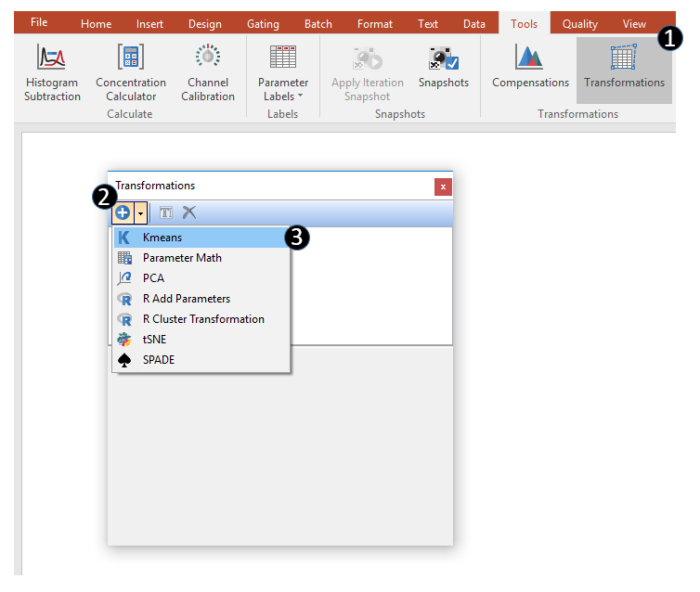Image resolution: width=700 pixels, height=592 pixels.
Task: Select tSNE transformation
Action: pos(154,340)
